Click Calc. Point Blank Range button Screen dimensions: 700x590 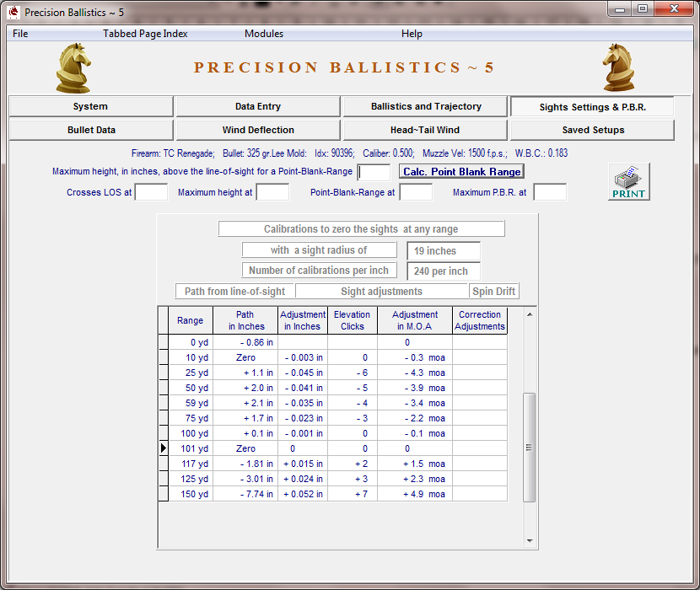pyautogui.click(x=461, y=172)
